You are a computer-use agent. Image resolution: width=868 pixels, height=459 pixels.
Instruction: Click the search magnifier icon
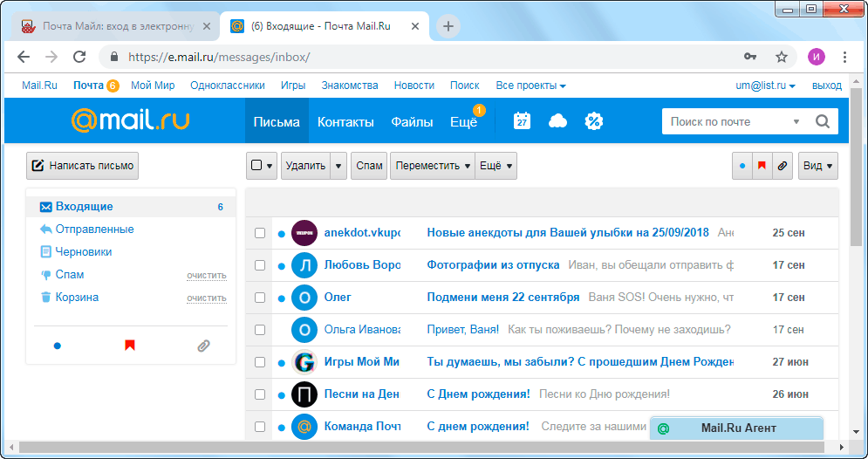click(822, 121)
